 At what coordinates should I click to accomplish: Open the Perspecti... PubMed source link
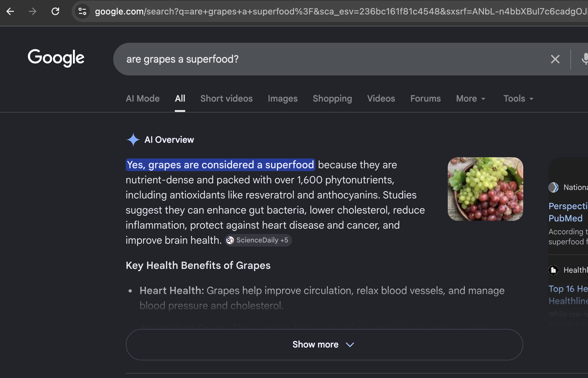click(x=568, y=212)
